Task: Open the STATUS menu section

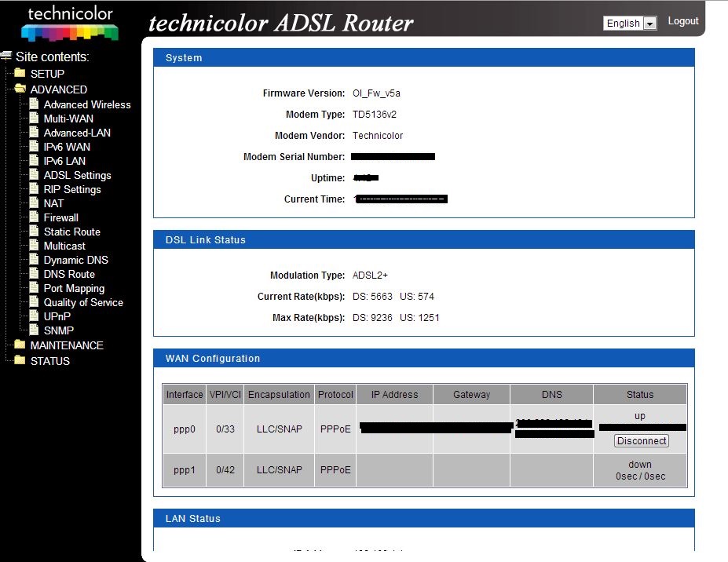Action: [50, 361]
